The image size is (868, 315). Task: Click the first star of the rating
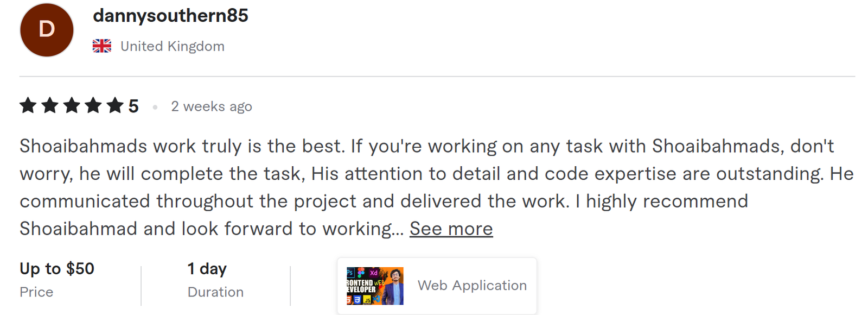pyautogui.click(x=28, y=106)
